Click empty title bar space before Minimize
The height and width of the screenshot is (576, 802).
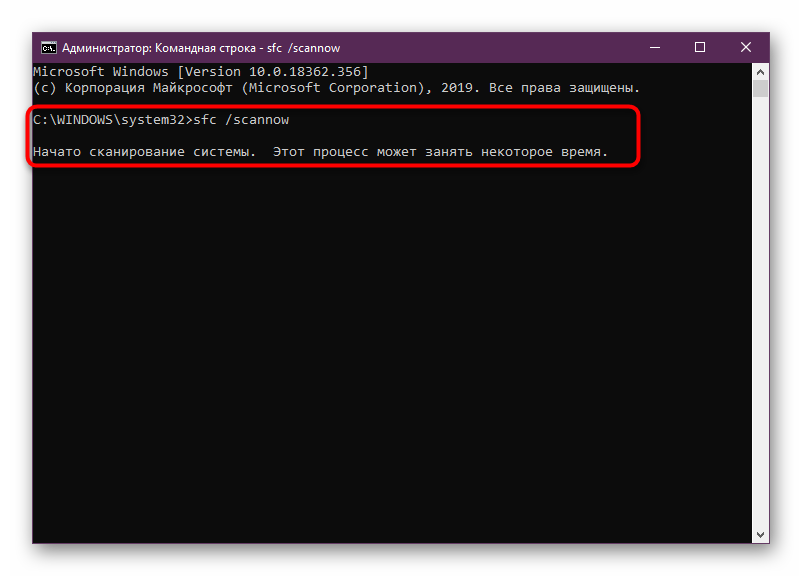point(500,47)
